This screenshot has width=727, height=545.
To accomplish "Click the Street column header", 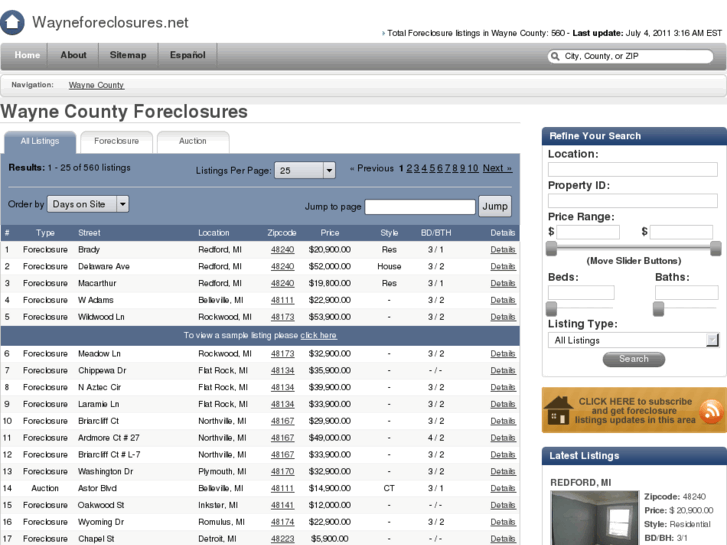I will click(x=89, y=233).
